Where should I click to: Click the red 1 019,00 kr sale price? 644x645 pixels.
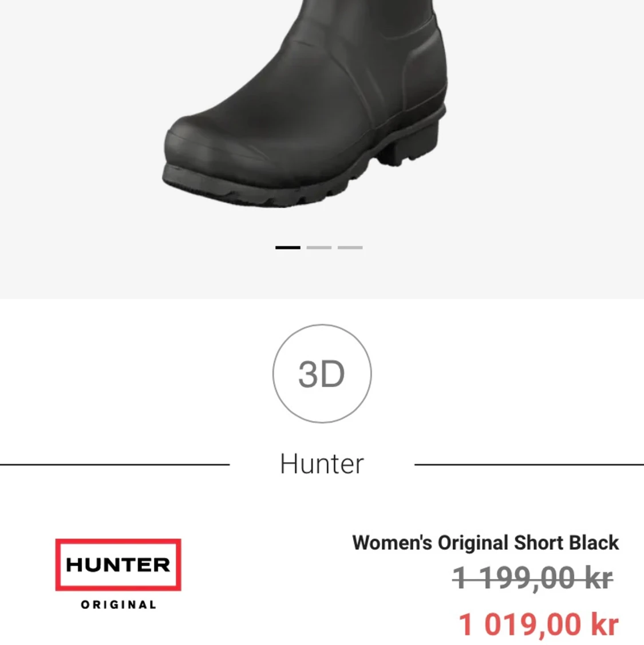[538, 624]
